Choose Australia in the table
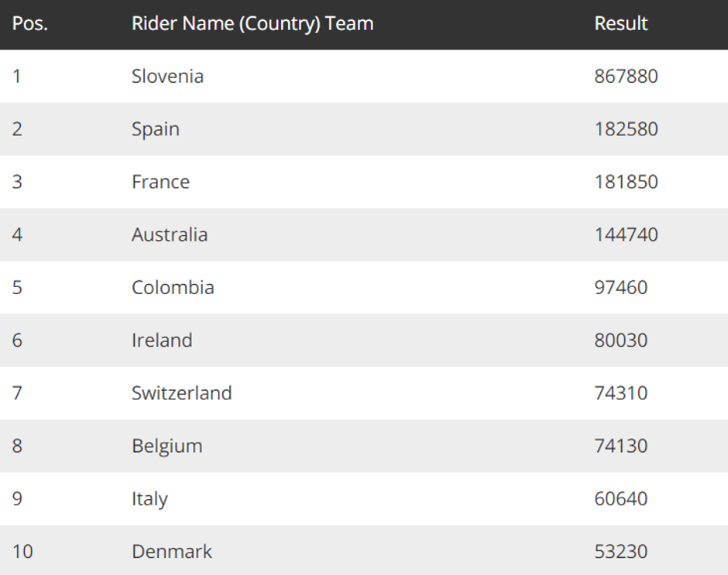The width and height of the screenshot is (728, 575). 170,234
